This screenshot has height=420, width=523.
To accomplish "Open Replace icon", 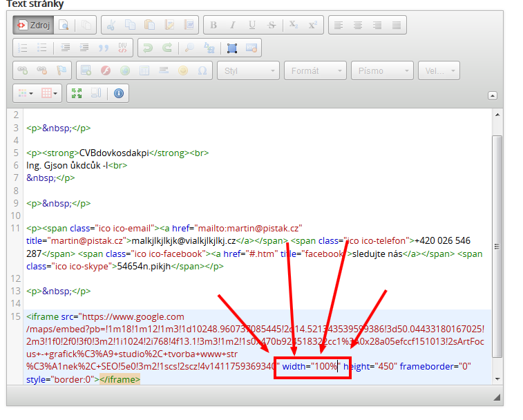I will [209, 48].
